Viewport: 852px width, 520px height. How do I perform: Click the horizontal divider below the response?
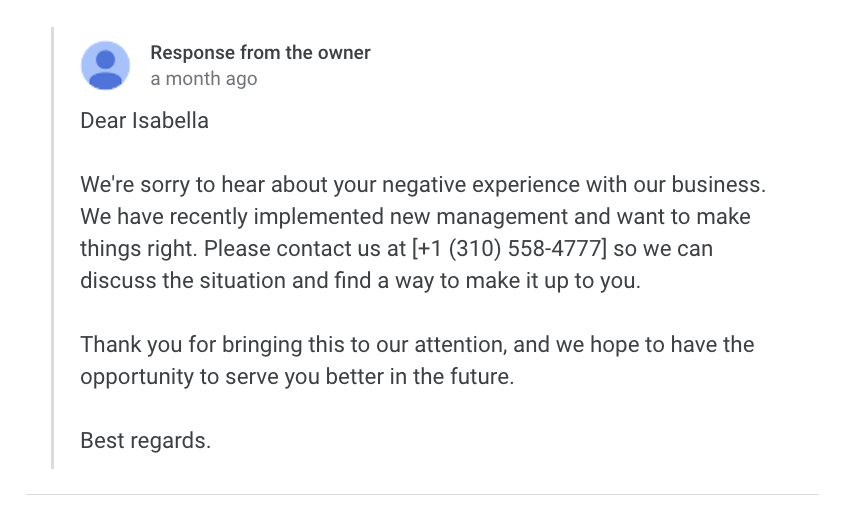pos(422,494)
